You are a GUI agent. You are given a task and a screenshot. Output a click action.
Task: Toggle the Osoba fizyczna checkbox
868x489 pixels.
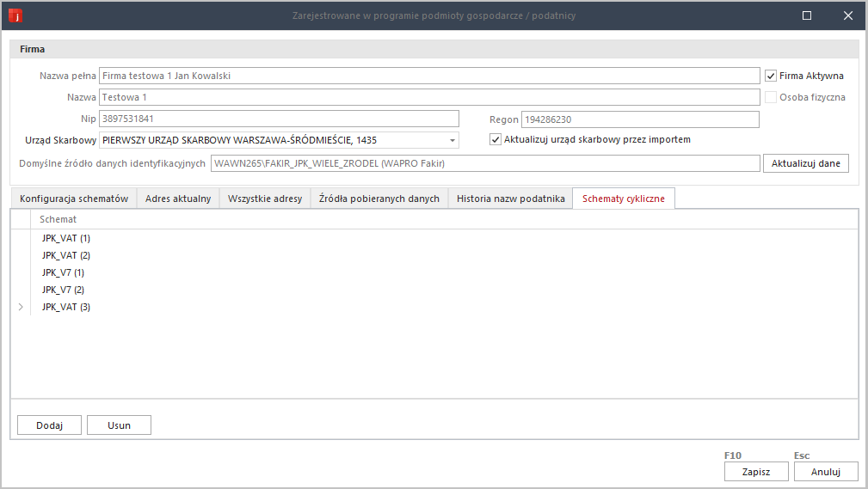click(x=771, y=97)
